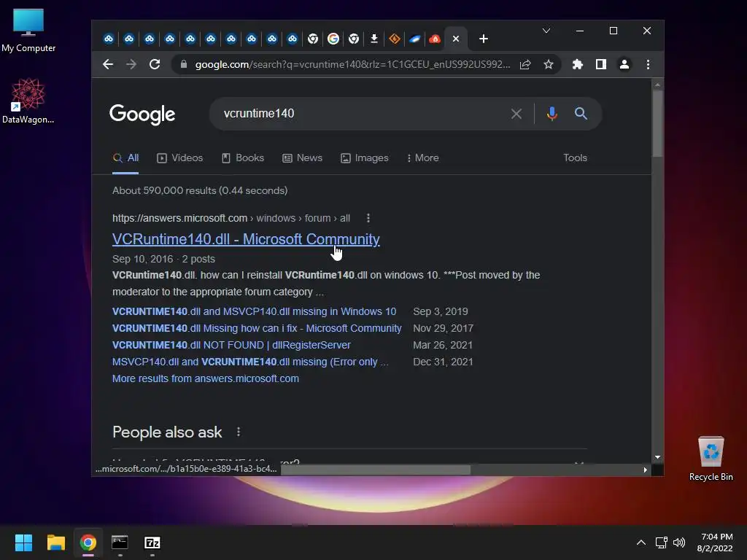Start voice search with the microphone

551,113
